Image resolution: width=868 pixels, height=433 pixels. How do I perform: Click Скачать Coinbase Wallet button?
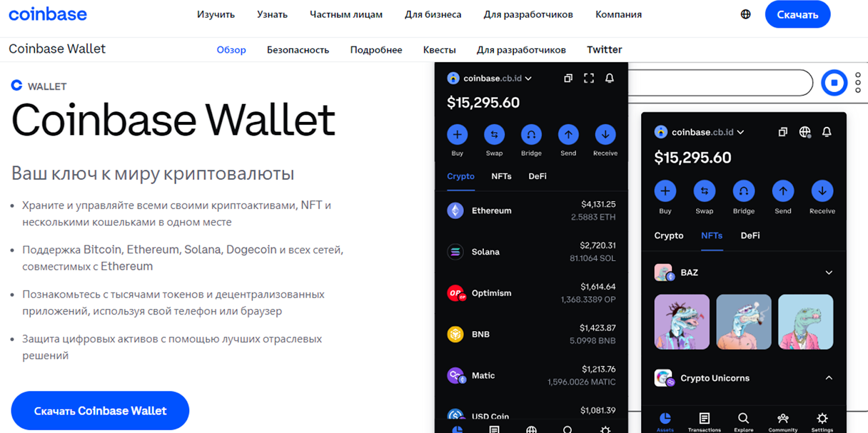[x=100, y=411]
